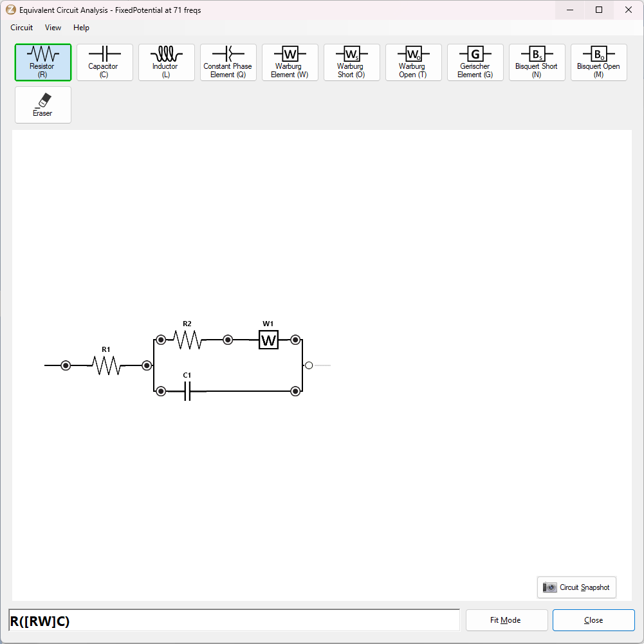The image size is (644, 644).
Task: Select the Capacitor (C) element tool
Action: pyautogui.click(x=105, y=62)
